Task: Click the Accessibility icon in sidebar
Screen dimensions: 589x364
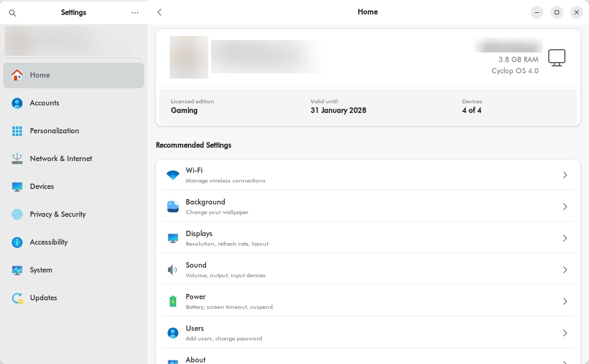Action: pos(17,242)
